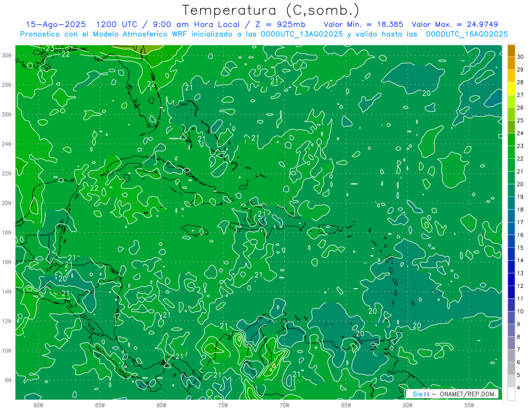Select the white swatch below legend value 4
Image resolution: width=532 pixels, height=411 pixels.
511,394
